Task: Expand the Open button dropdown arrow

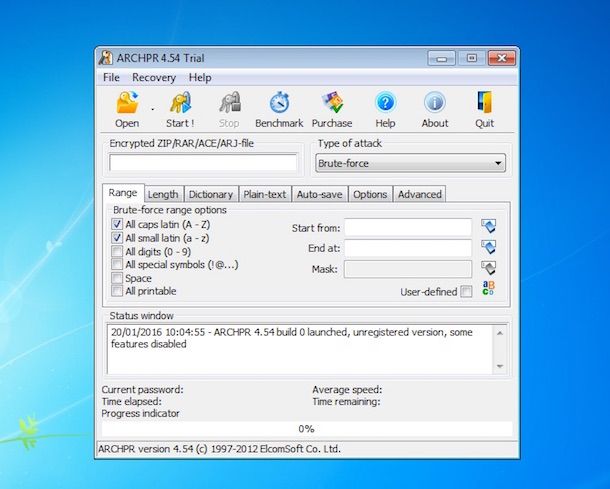Action: (152, 110)
